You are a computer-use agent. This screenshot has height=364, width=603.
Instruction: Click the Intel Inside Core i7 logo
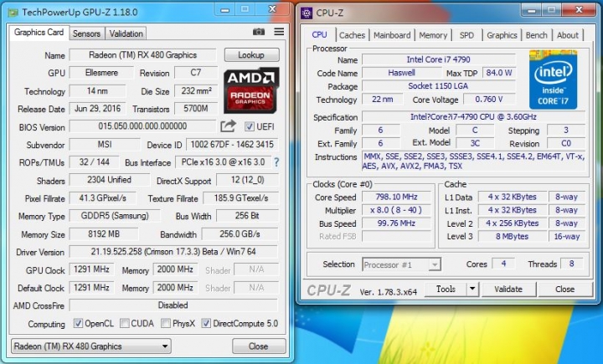pyautogui.click(x=553, y=79)
